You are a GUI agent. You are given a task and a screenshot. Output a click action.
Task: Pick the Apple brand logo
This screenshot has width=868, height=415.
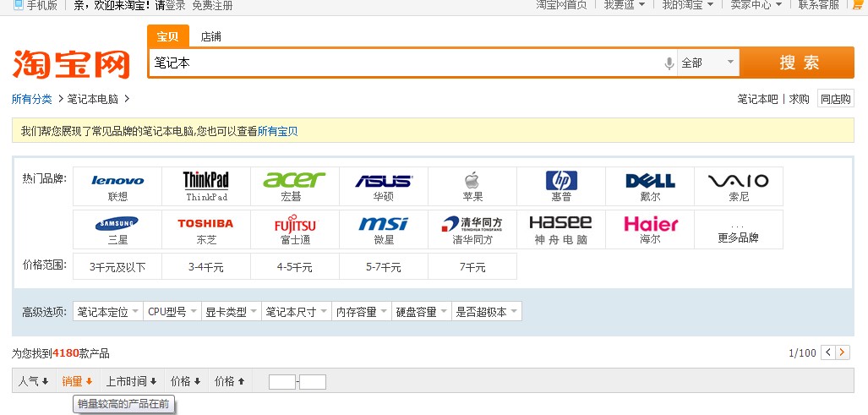tap(472, 180)
